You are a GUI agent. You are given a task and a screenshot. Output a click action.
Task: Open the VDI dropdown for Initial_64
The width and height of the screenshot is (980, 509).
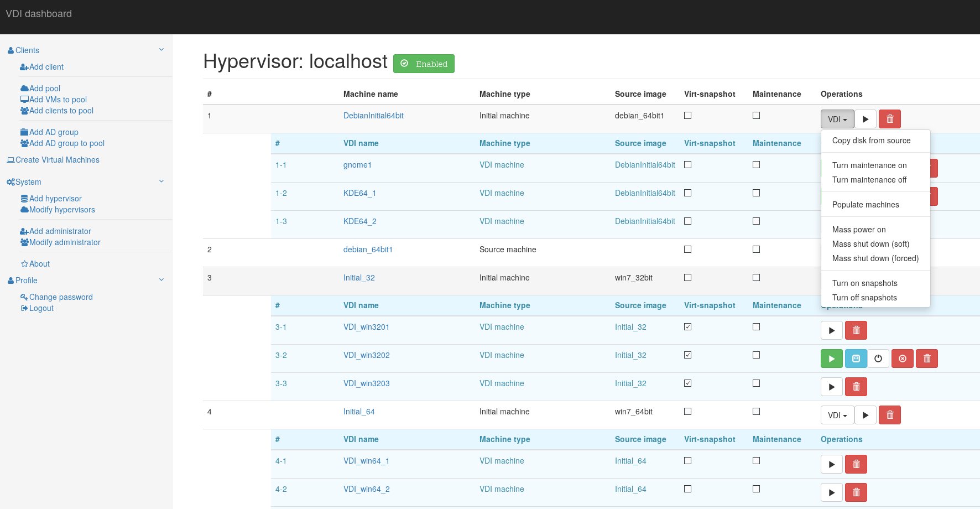click(837, 415)
